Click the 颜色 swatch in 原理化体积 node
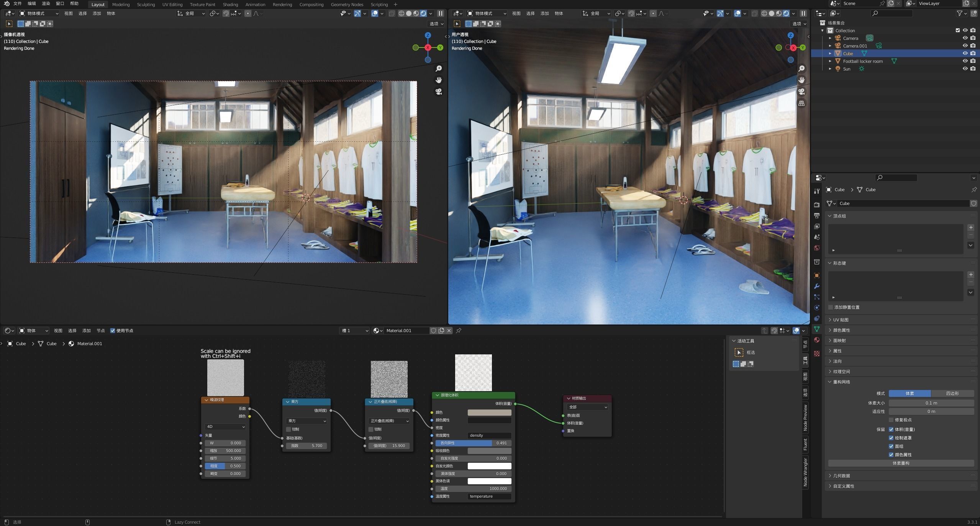Screen dimensions: 980x526 (489, 412)
